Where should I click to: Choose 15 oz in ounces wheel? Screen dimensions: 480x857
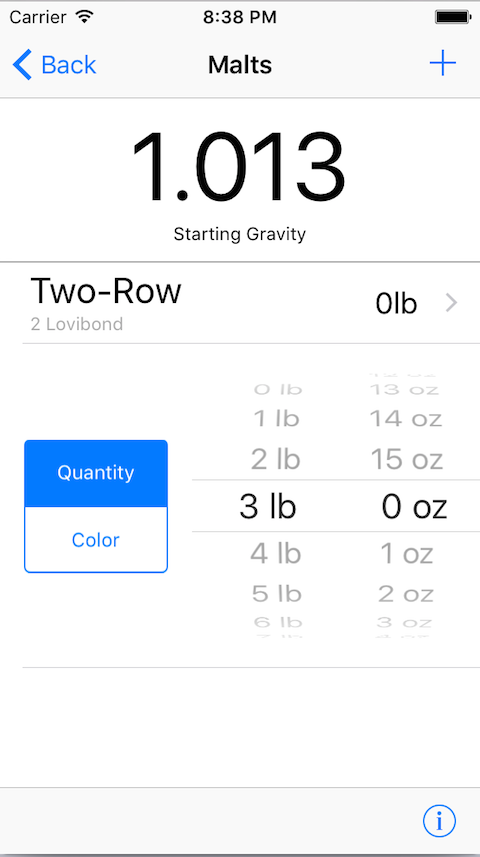pos(407,459)
